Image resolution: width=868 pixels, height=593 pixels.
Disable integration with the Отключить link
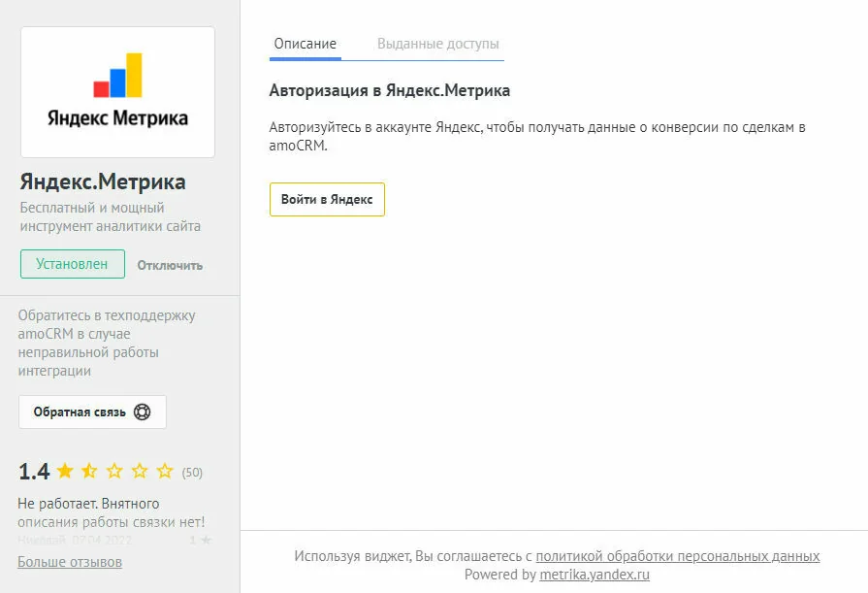click(x=170, y=266)
